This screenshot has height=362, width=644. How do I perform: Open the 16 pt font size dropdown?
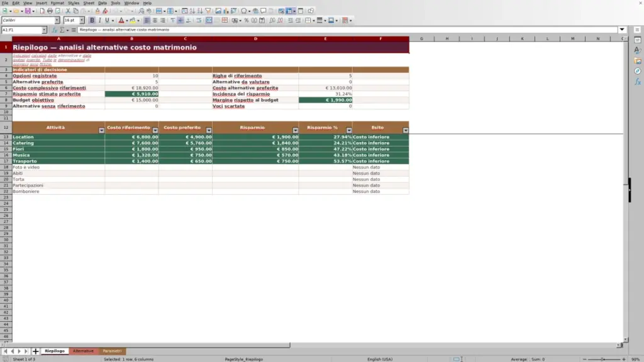(82, 20)
